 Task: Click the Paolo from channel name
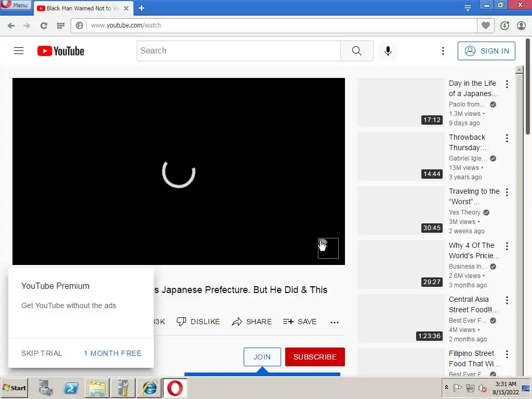tap(467, 104)
